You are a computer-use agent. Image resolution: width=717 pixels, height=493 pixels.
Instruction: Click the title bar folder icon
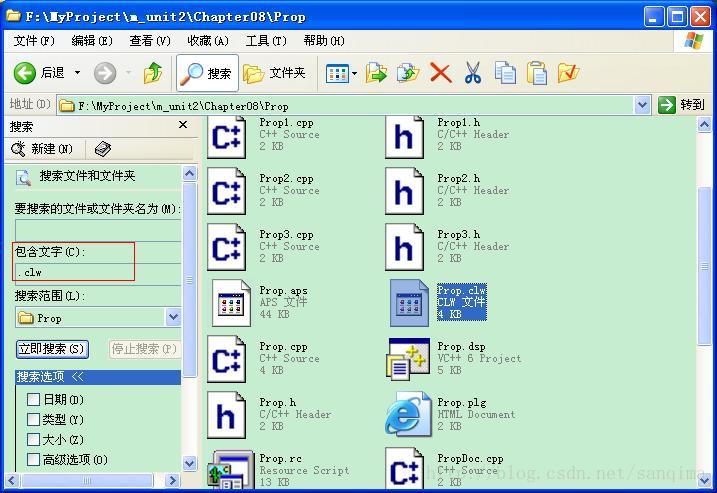[13, 16]
